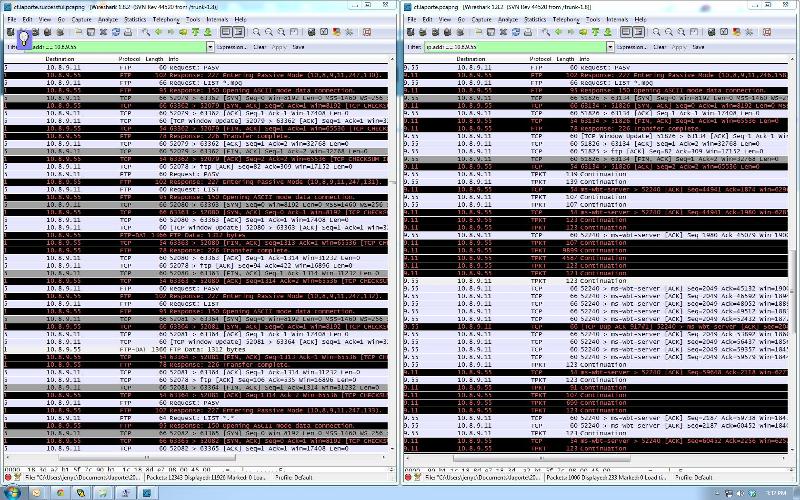This screenshot has height=500, width=800.
Task: Zoom out packet text in left window
Action: click(x=269, y=32)
